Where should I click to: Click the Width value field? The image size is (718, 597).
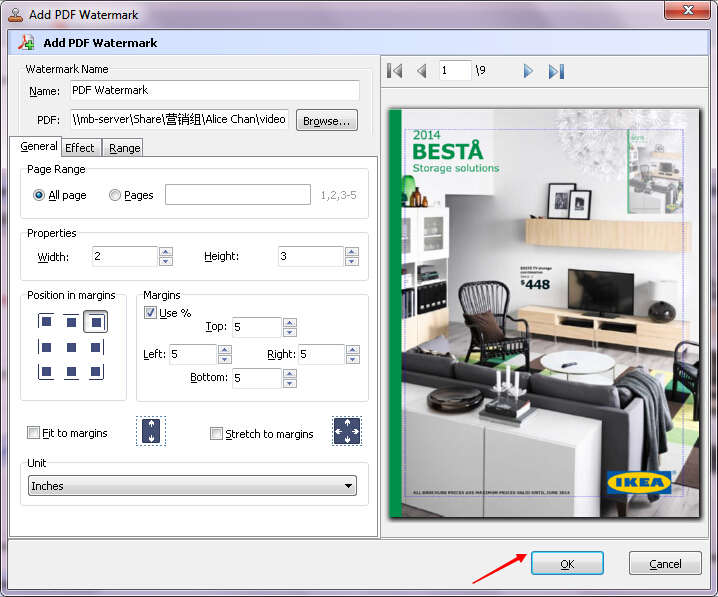(125, 256)
